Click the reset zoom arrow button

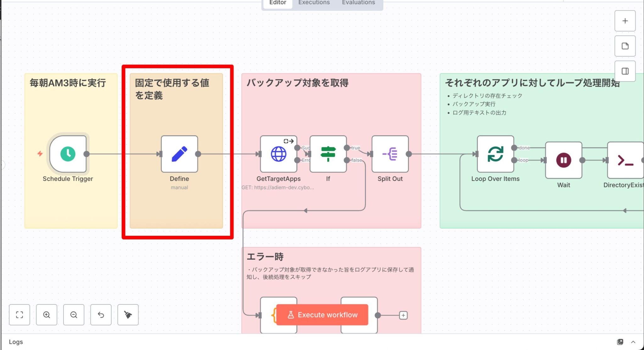tap(101, 315)
